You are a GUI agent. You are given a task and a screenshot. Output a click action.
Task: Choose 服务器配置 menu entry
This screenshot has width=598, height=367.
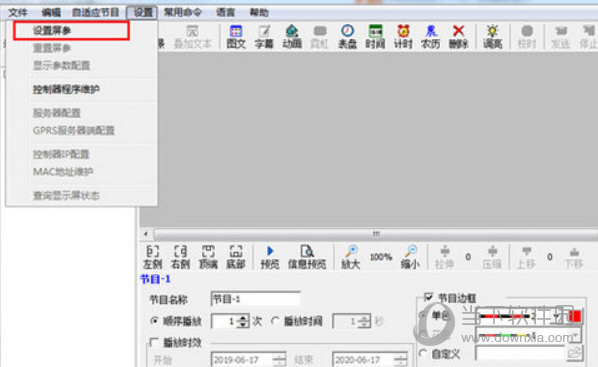(x=57, y=113)
